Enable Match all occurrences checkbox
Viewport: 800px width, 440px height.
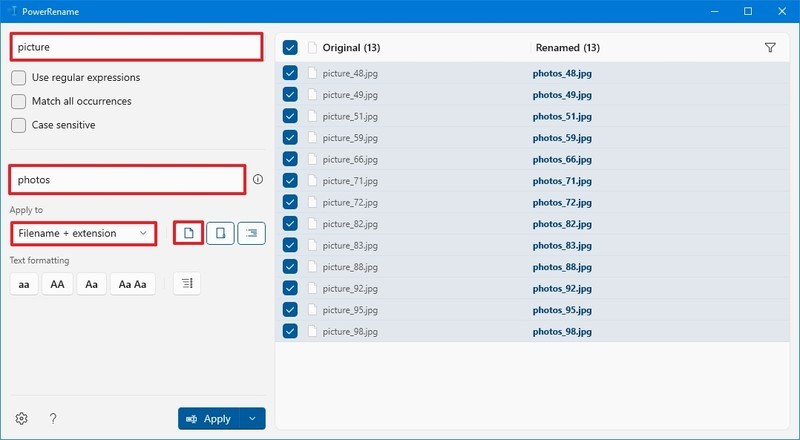tap(19, 101)
